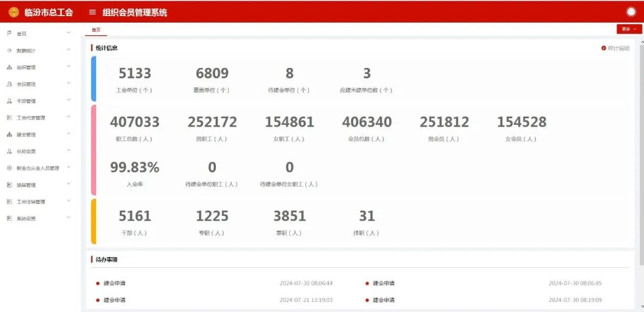Open 工会注销管理 in the sidebar menu
The height and width of the screenshot is (312, 644).
tap(30, 202)
